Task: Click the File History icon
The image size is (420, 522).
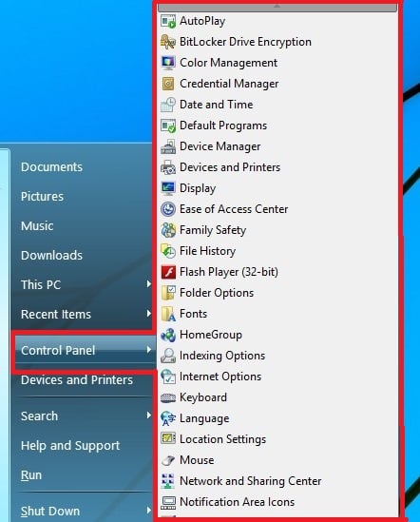Action: point(168,251)
